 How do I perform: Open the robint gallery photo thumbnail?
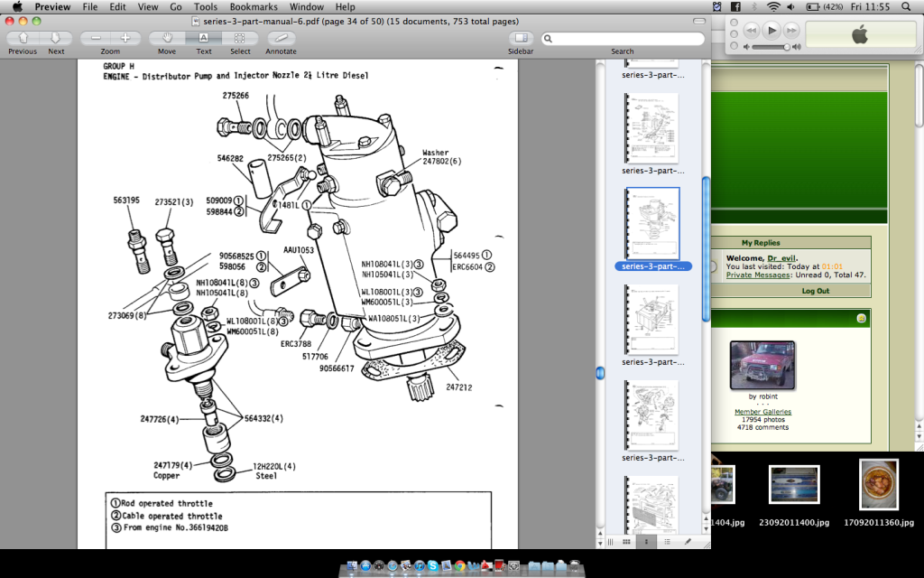762,365
